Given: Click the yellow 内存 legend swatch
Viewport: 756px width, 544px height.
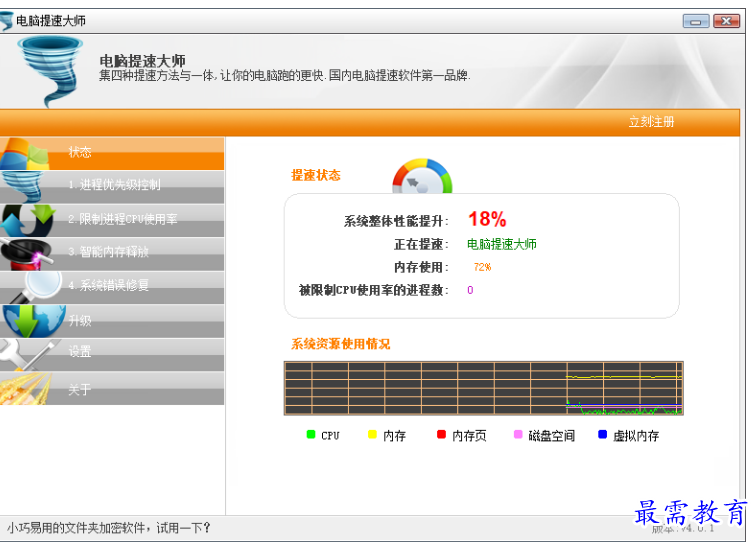Looking at the screenshot, I should coord(372,435).
